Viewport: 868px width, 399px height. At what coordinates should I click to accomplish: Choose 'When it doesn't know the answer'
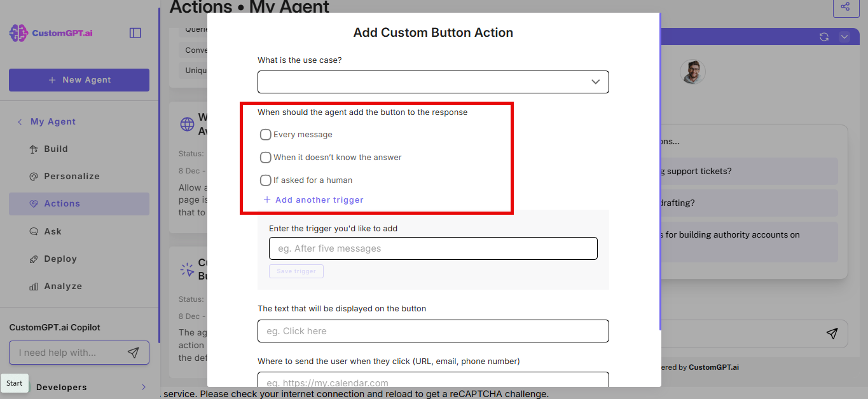(265, 157)
